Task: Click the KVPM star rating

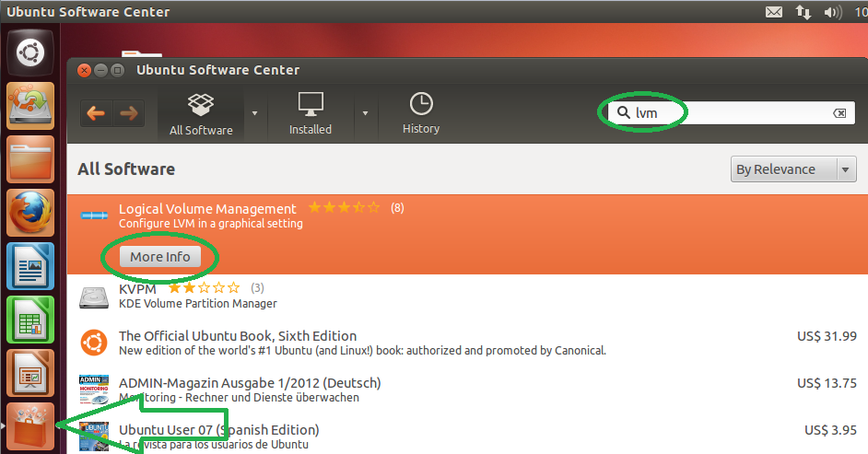Action: tap(205, 287)
